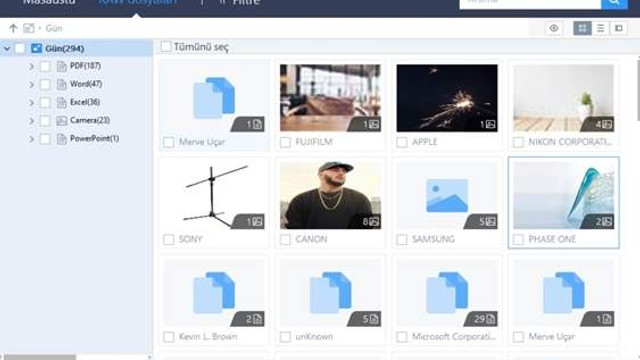Screen dimensions: 640x360
Task: Collapse the Gün(294) root node
Action: tap(7, 48)
